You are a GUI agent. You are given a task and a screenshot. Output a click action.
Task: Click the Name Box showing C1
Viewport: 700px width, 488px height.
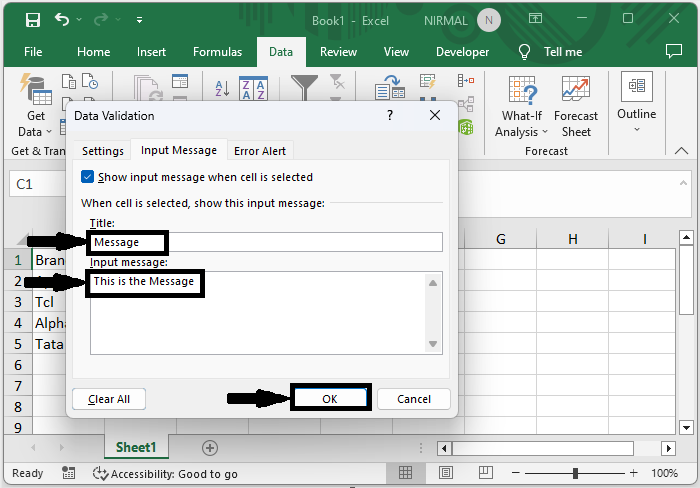(38, 184)
